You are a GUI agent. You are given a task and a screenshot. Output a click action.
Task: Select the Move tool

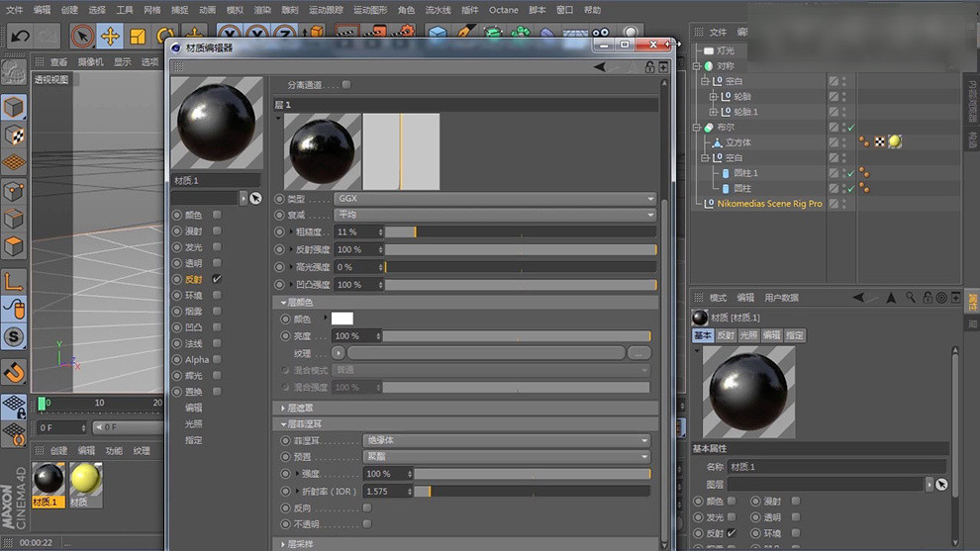(x=110, y=37)
